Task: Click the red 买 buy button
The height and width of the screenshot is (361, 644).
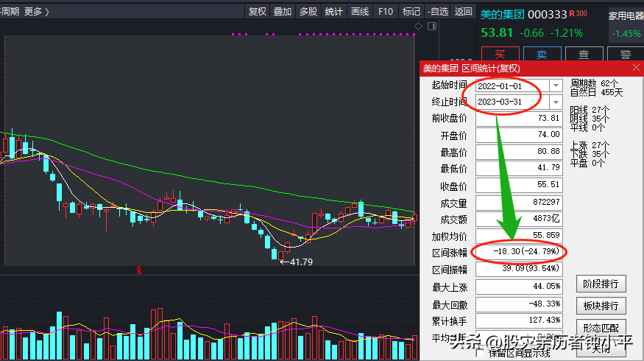Action: pos(500,55)
